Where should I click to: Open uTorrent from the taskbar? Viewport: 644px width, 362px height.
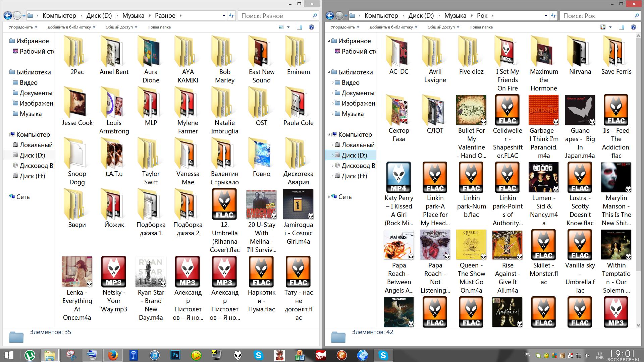[x=30, y=355]
